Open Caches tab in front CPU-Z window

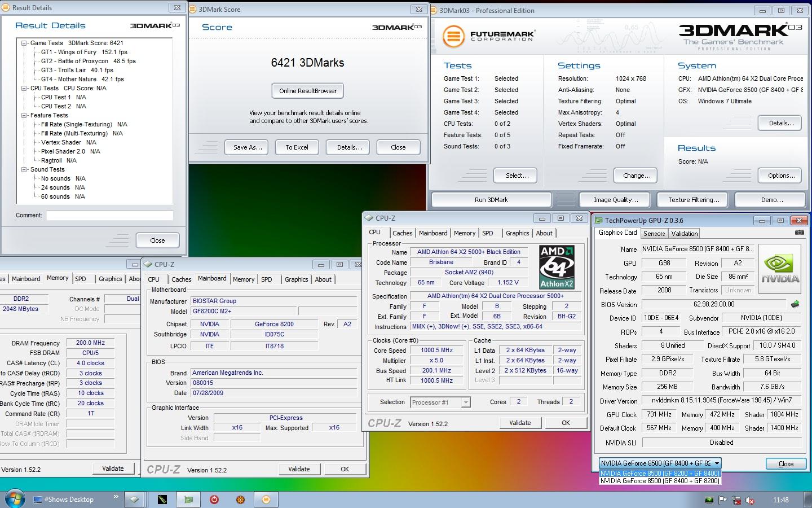[x=403, y=233]
